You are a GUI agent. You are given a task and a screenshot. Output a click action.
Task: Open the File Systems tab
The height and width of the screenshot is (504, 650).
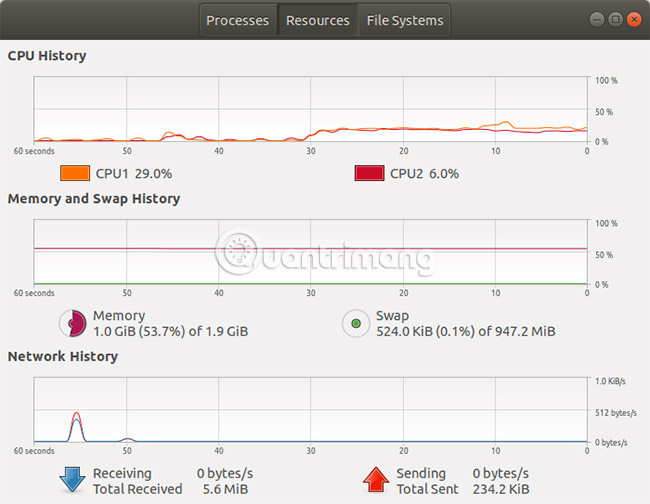point(405,20)
